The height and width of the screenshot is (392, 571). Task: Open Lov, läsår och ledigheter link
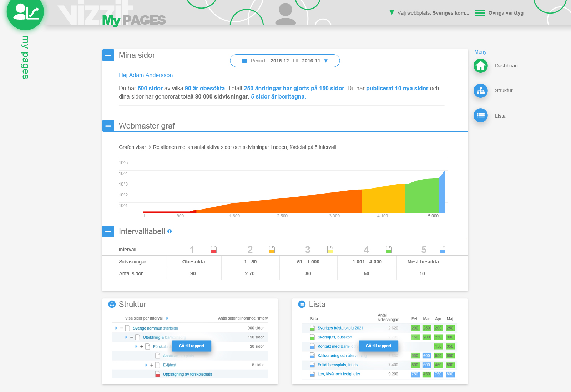(339, 374)
